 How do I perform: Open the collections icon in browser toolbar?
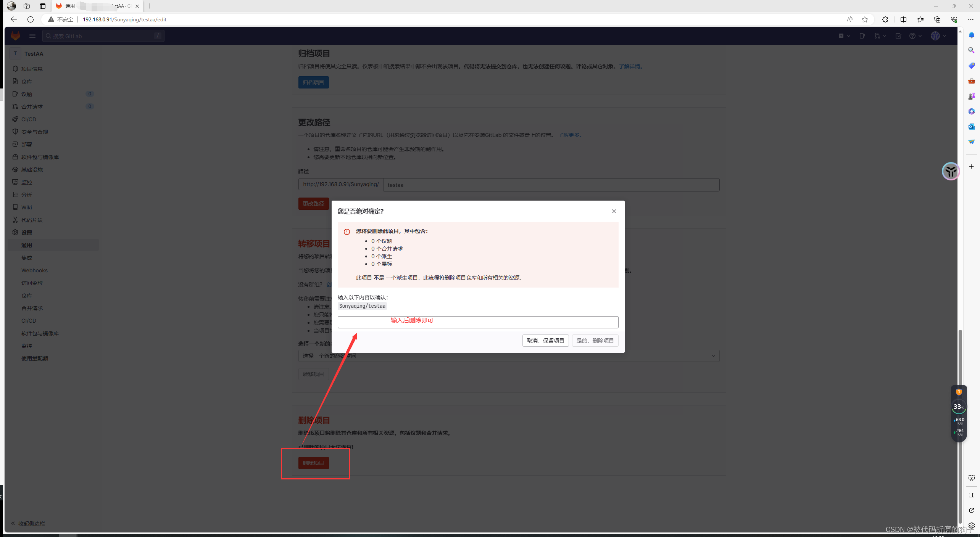(x=937, y=19)
